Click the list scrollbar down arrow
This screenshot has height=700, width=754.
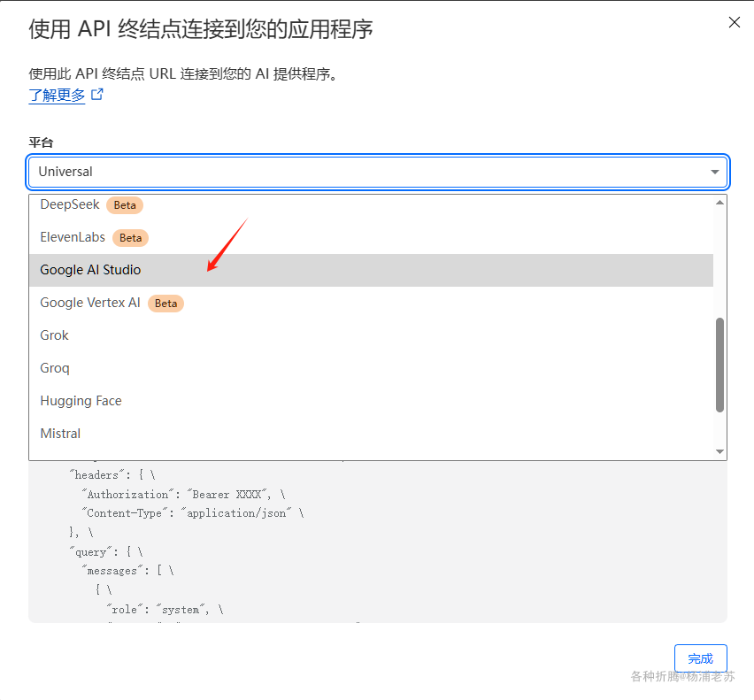(719, 451)
